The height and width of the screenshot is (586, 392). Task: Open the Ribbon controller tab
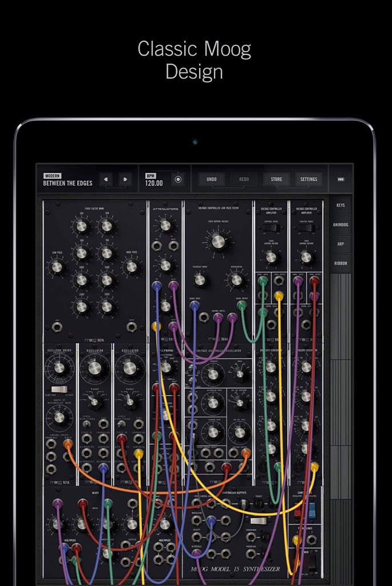click(x=340, y=263)
